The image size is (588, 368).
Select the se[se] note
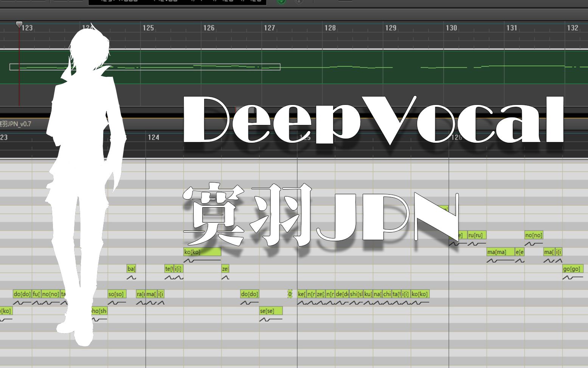coord(271,311)
